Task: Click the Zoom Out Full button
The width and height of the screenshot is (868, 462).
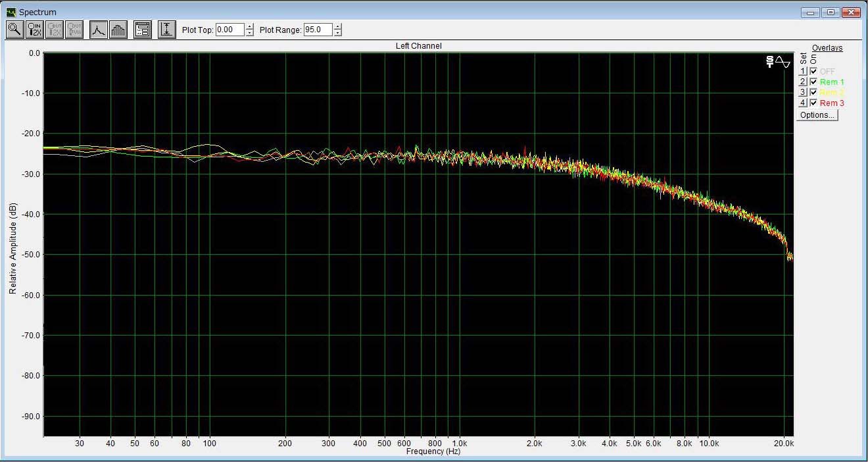Action: [x=74, y=30]
